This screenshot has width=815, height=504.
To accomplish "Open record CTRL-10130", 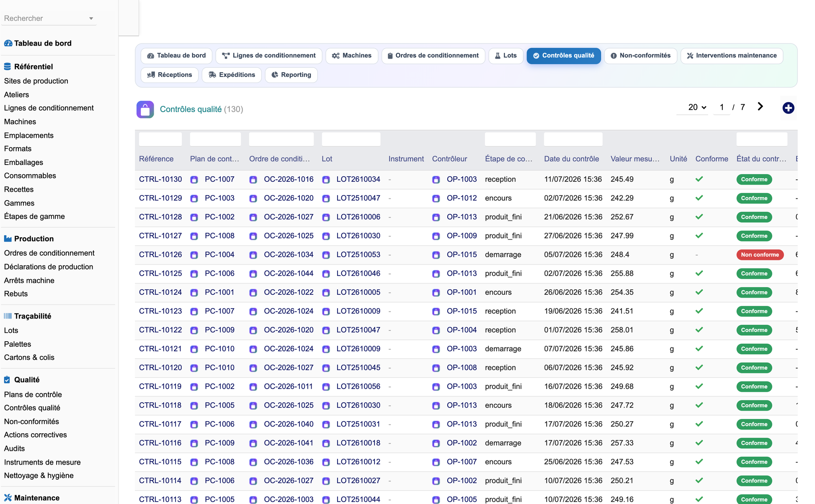I will 160,179.
